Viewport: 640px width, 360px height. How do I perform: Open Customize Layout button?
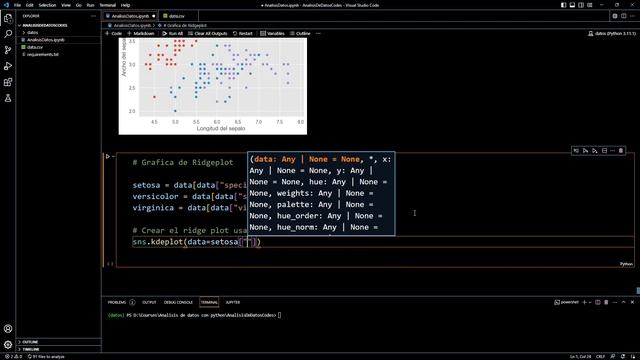(590, 5)
